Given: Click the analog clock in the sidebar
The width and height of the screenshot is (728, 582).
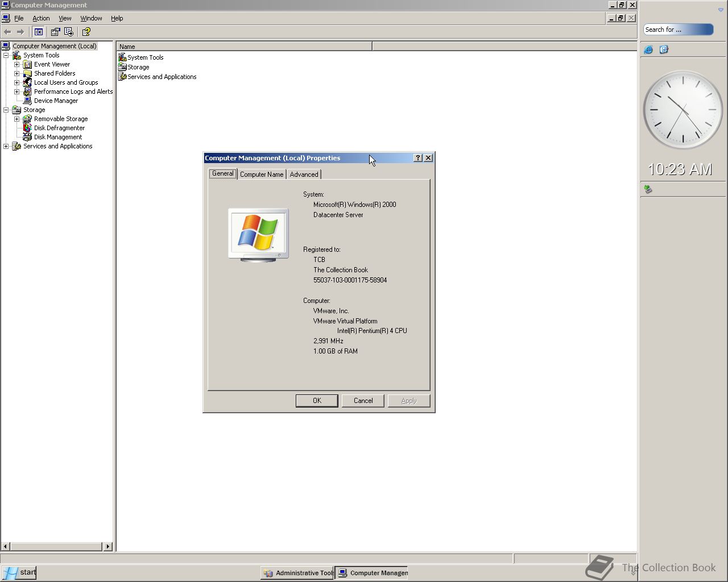Looking at the screenshot, I should (682, 110).
